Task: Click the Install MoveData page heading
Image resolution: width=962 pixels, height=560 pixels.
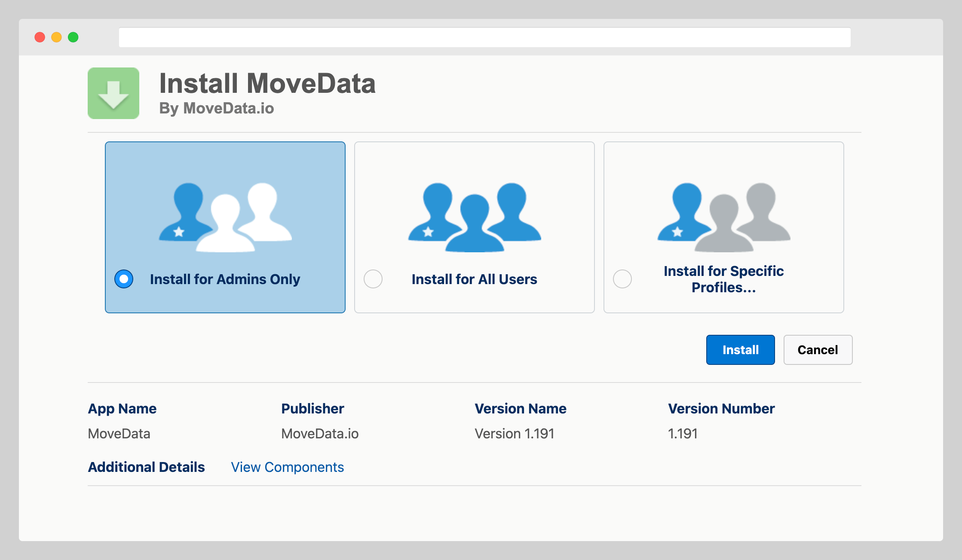Action: tap(267, 83)
